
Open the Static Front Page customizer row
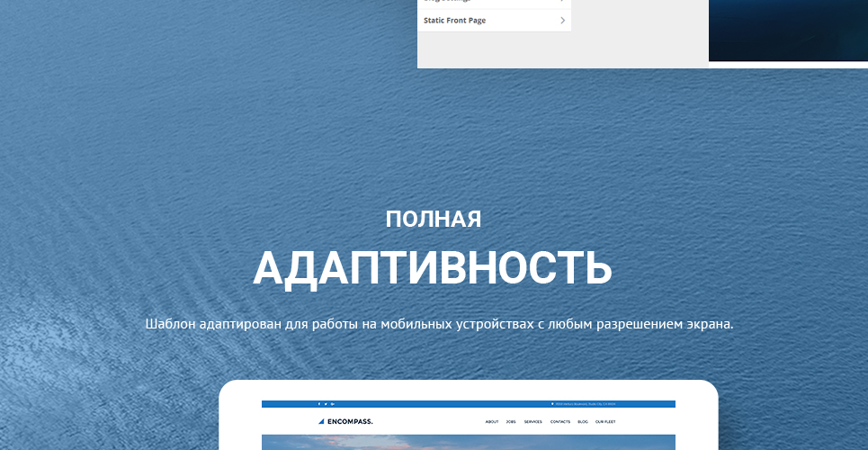495,21
